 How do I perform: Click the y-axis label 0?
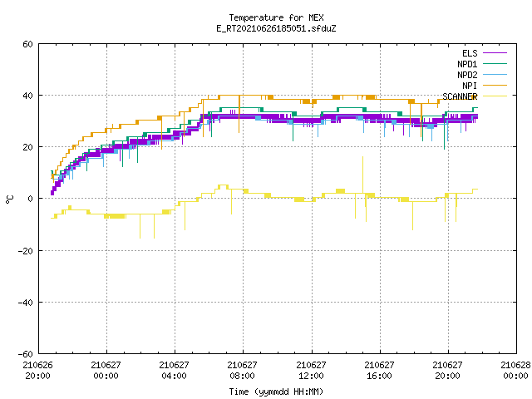tap(31, 199)
